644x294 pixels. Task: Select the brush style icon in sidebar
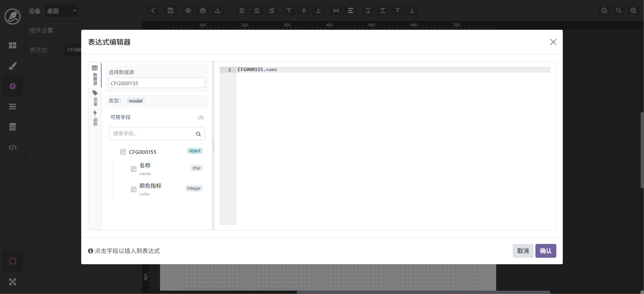(x=13, y=66)
